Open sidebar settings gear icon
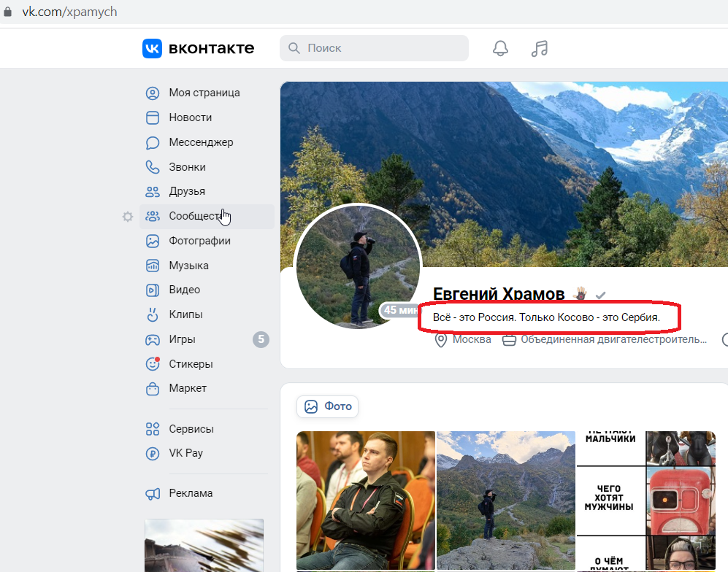 (x=128, y=217)
